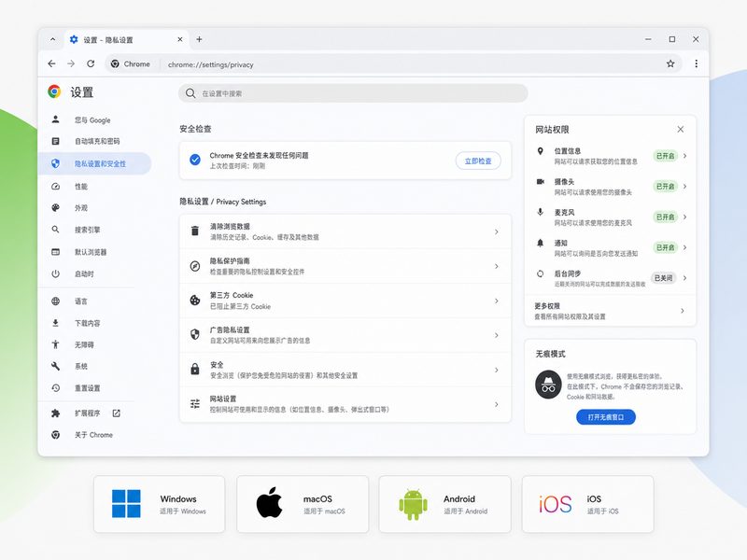The image size is (747, 560).
Task: Close the 网站权限 panel
Action: (x=681, y=129)
